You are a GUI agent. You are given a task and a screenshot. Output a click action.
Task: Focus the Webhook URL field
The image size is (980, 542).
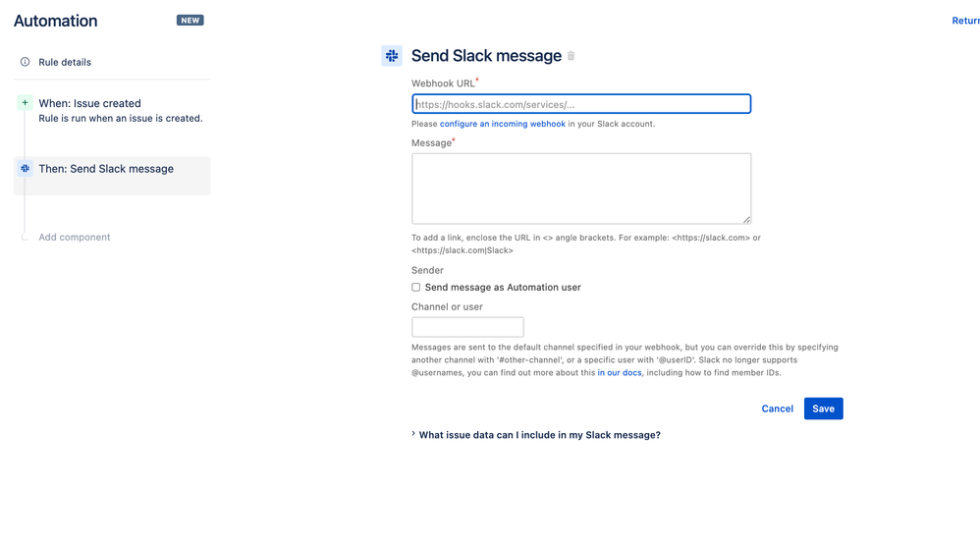[581, 104]
